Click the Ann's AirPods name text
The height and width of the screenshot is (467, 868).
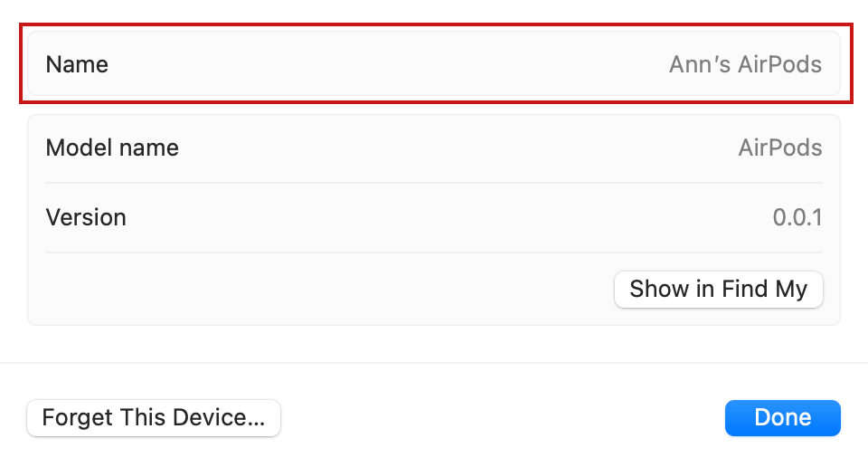pyautogui.click(x=745, y=65)
